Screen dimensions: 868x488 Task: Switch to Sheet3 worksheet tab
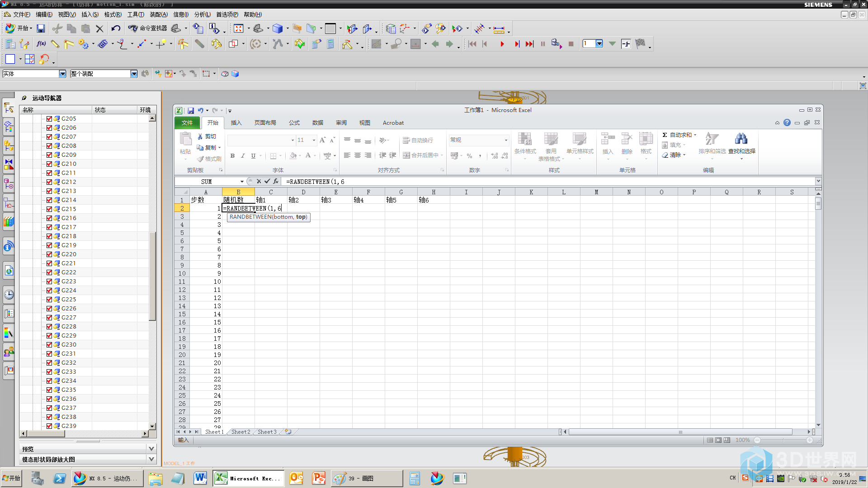click(267, 432)
